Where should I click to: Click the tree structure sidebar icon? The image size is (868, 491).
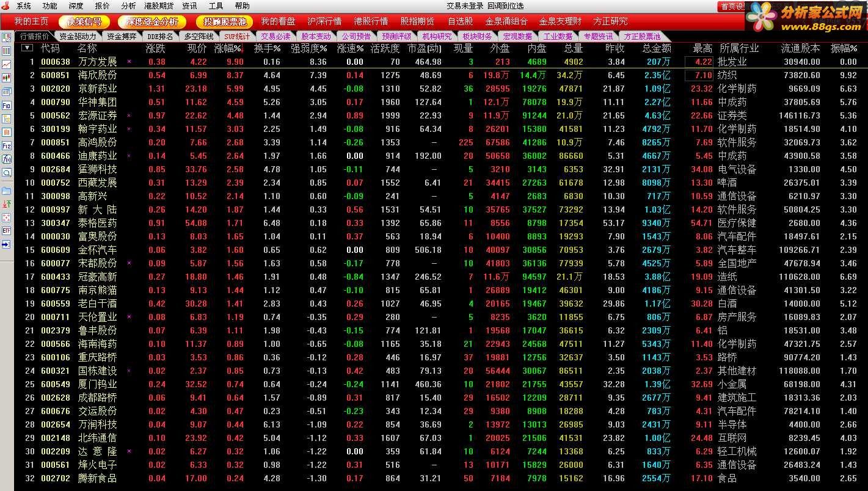(x=6, y=118)
